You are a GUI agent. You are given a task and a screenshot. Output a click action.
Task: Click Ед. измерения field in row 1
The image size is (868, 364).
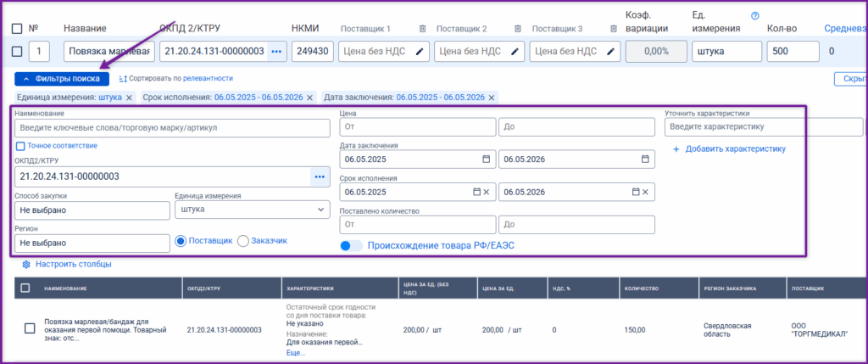pyautogui.click(x=726, y=52)
